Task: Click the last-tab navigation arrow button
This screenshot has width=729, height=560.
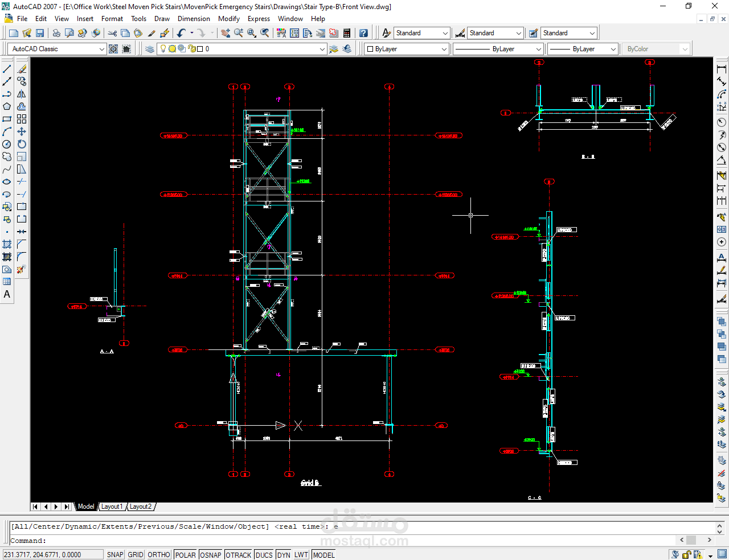Action: coord(67,507)
